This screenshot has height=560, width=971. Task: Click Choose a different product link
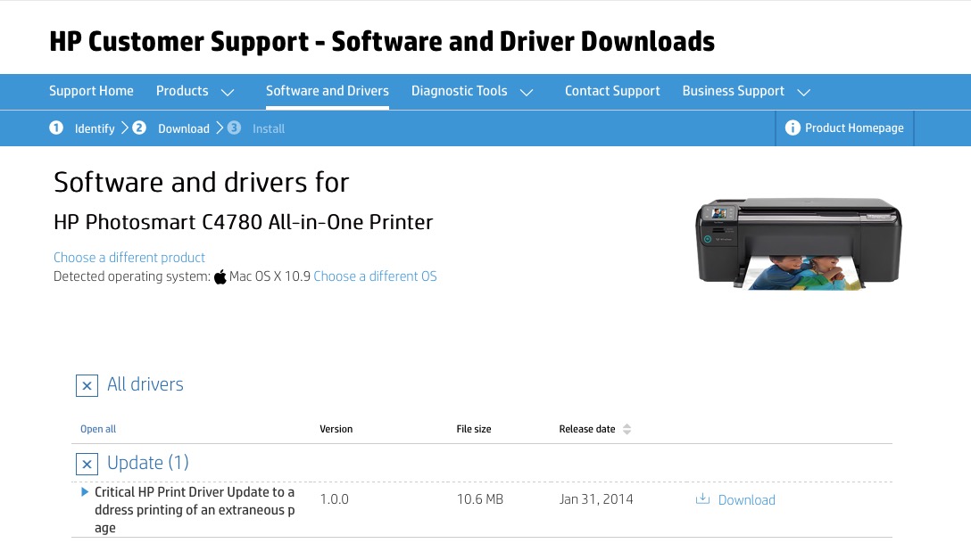point(129,258)
